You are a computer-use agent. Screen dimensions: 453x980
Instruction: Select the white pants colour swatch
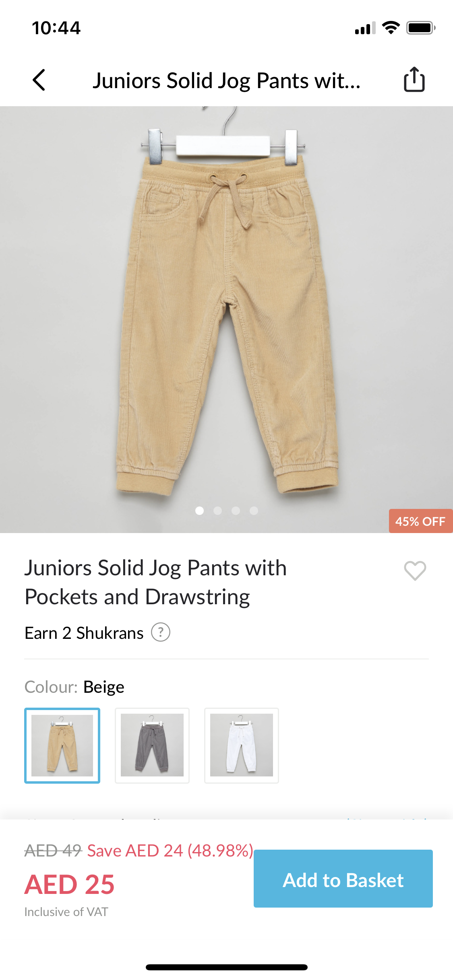point(242,745)
